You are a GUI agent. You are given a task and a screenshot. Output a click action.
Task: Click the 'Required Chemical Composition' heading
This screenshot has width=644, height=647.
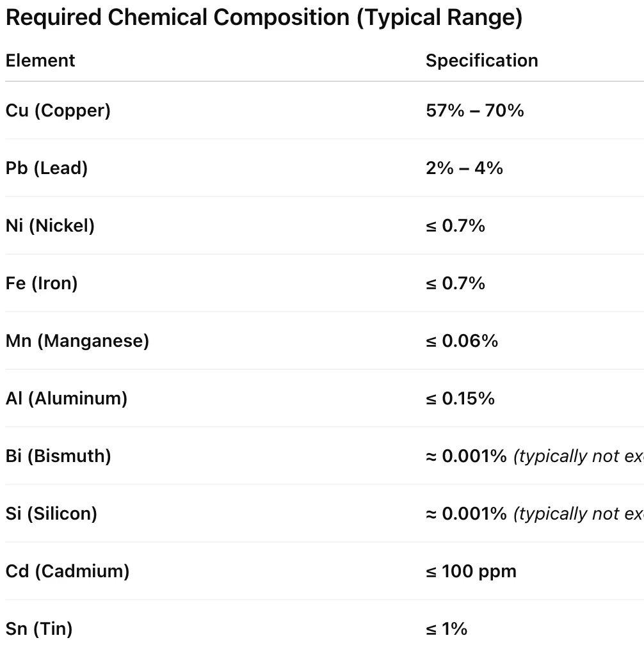click(264, 18)
